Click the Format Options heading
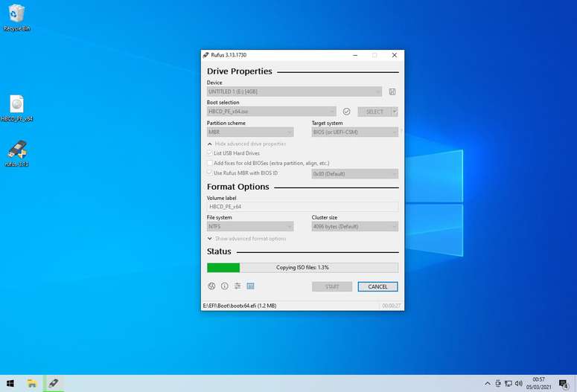 point(238,187)
